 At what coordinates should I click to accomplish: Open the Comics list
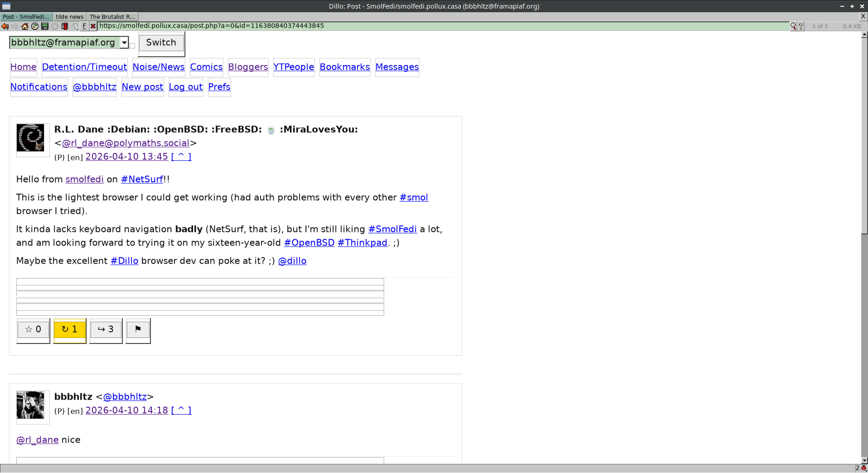coord(207,67)
